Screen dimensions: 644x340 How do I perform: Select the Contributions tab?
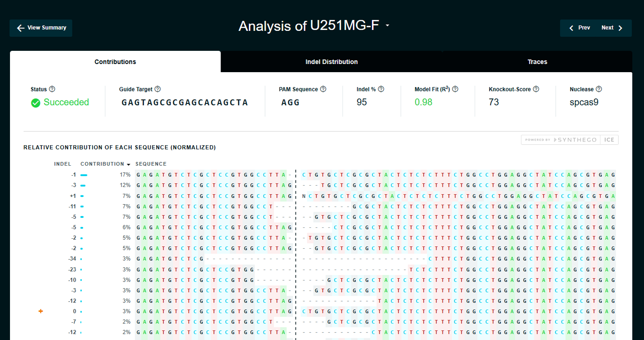(115, 62)
